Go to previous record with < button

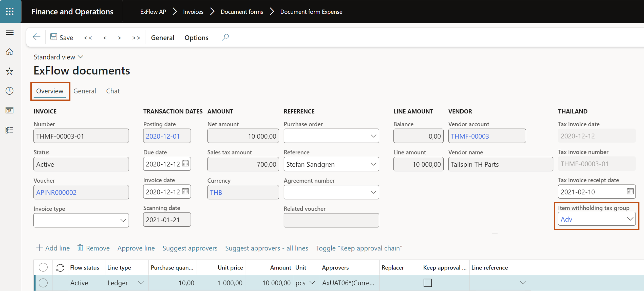(105, 38)
